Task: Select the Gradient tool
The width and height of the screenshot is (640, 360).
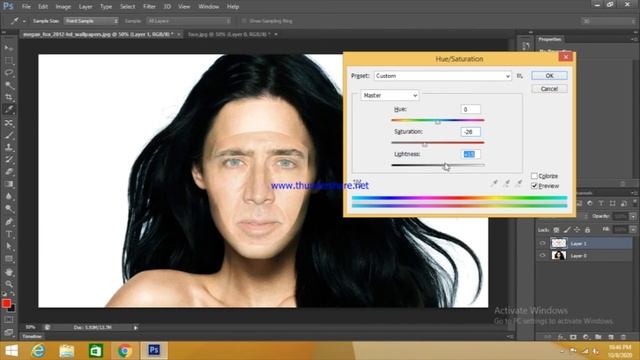Action: pyautogui.click(x=9, y=184)
